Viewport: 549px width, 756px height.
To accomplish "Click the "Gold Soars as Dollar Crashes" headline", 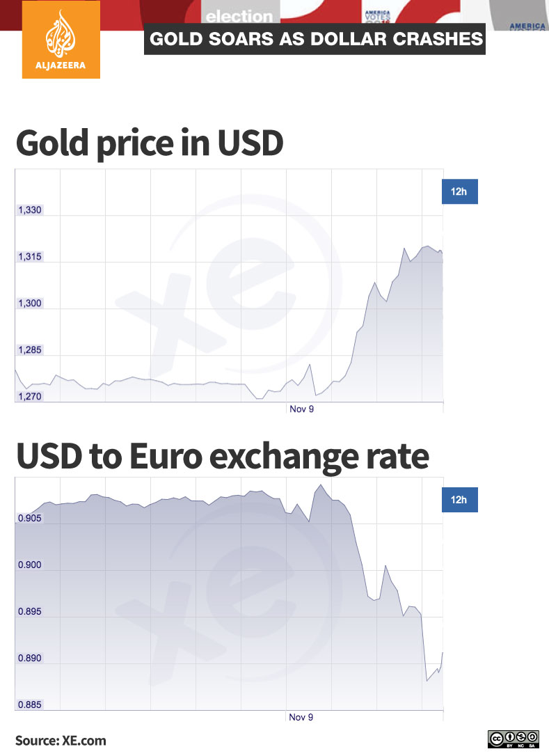I will pos(315,39).
